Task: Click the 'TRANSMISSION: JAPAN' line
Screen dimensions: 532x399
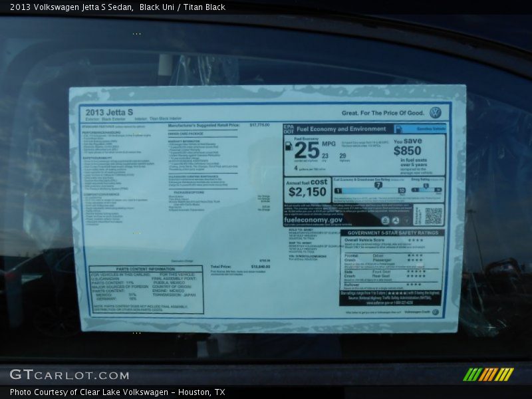Action: [174, 295]
